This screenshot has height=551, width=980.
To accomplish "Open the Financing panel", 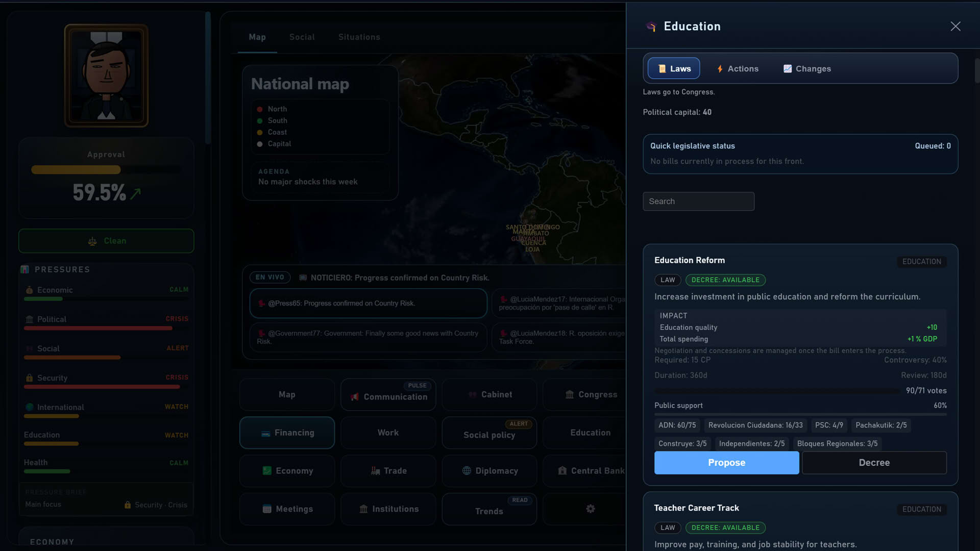I will pyautogui.click(x=287, y=433).
